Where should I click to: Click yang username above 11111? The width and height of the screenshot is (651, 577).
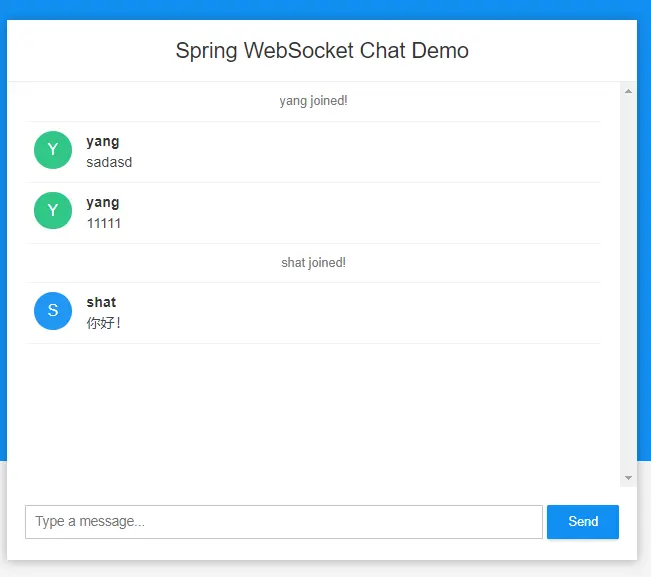coord(103,203)
